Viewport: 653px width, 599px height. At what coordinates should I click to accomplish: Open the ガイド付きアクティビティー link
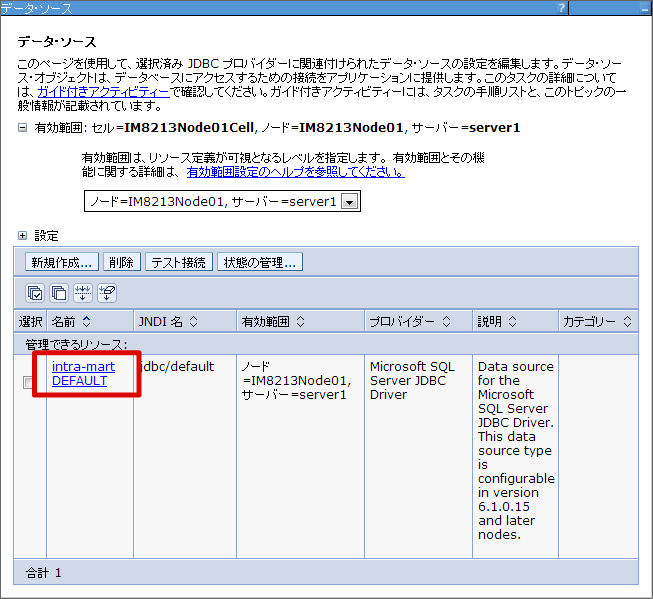click(x=104, y=92)
